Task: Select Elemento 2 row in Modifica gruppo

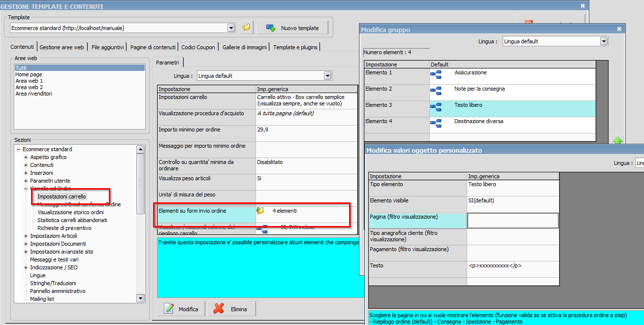Action: [x=480, y=92]
